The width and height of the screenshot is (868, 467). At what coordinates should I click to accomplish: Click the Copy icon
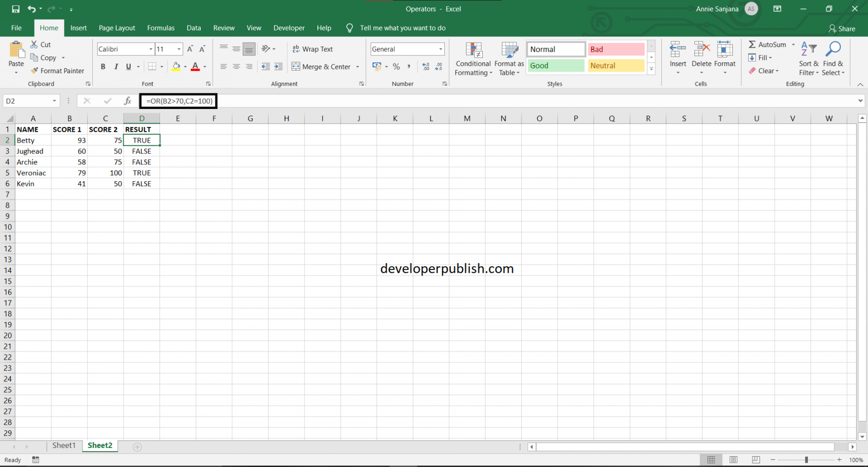(x=34, y=57)
